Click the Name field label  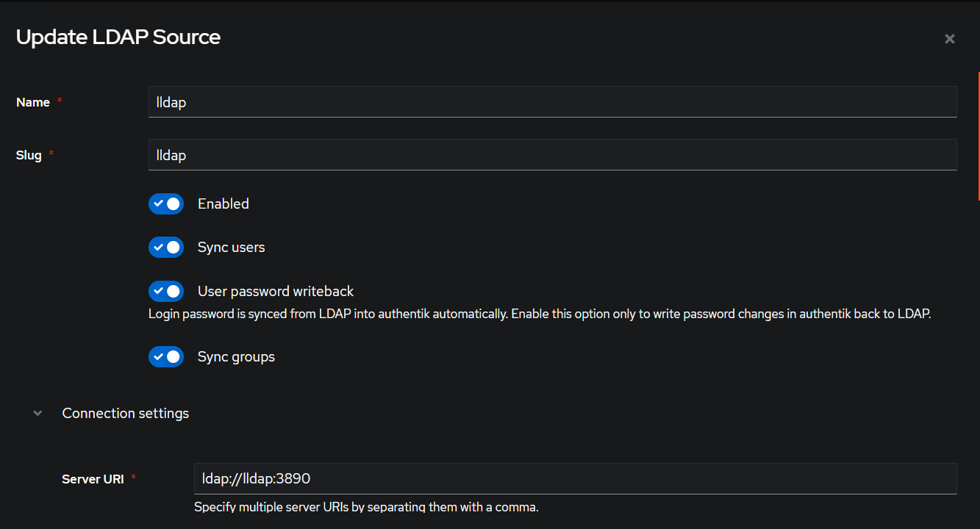(31, 102)
